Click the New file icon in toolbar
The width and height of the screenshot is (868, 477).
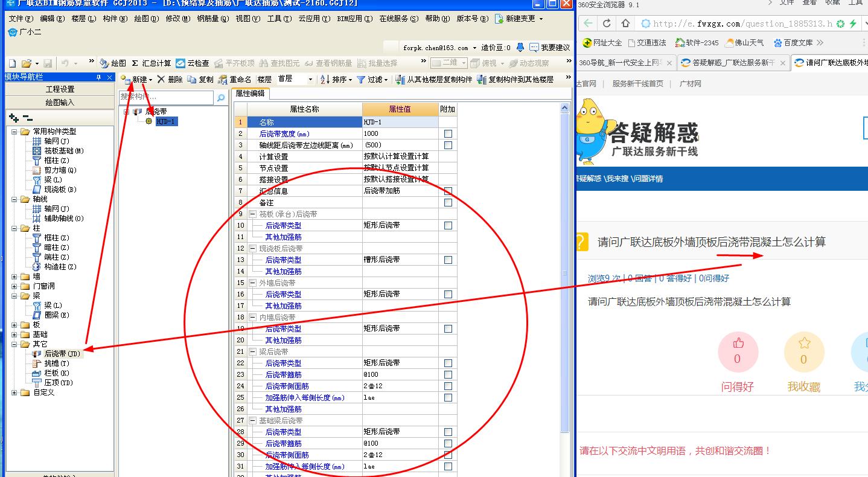[x=12, y=63]
